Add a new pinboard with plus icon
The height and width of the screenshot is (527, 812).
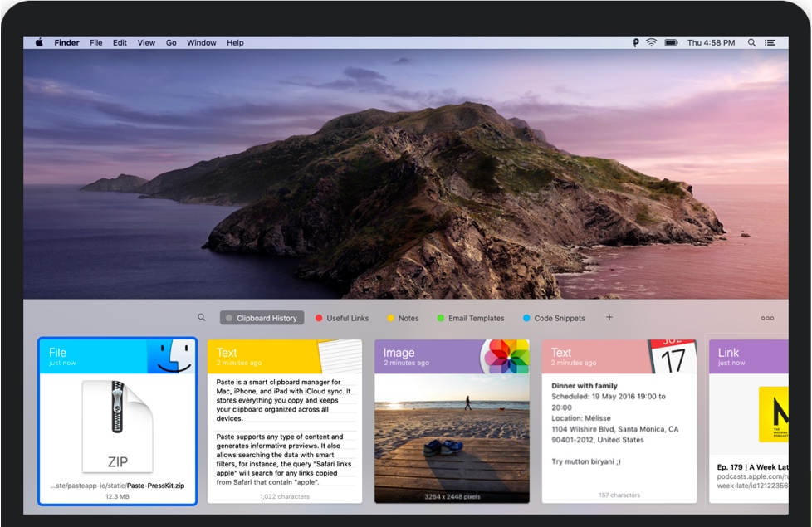[x=609, y=318]
